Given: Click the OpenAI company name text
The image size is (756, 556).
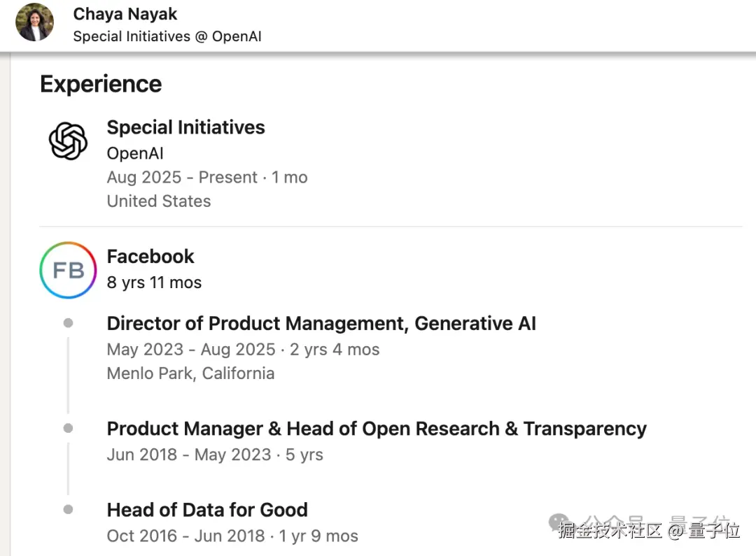Looking at the screenshot, I should tap(135, 153).
